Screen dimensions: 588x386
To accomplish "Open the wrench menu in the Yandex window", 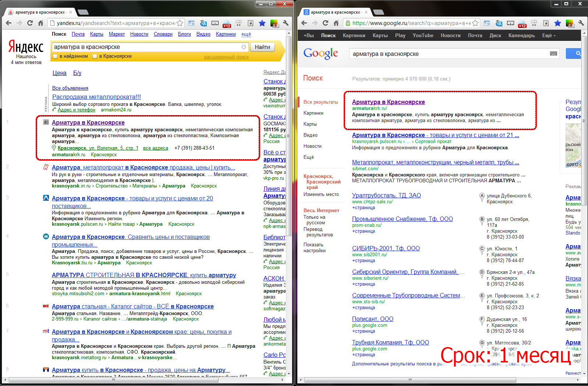I will [286, 23].
